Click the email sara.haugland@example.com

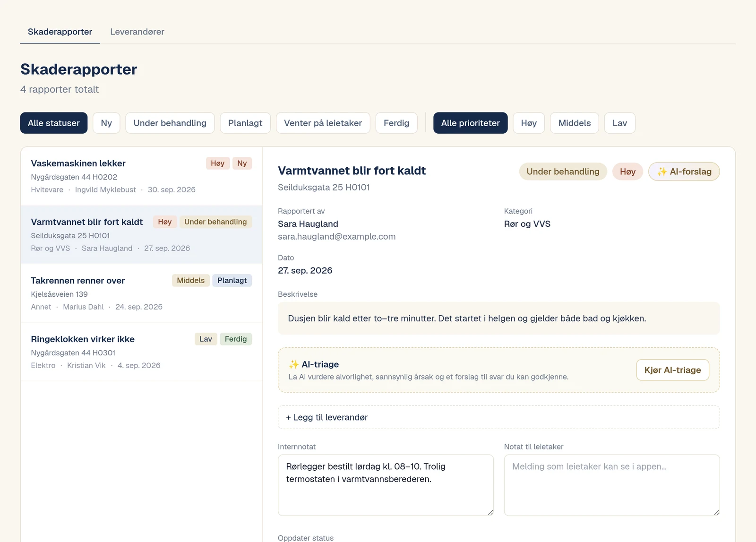337,236
